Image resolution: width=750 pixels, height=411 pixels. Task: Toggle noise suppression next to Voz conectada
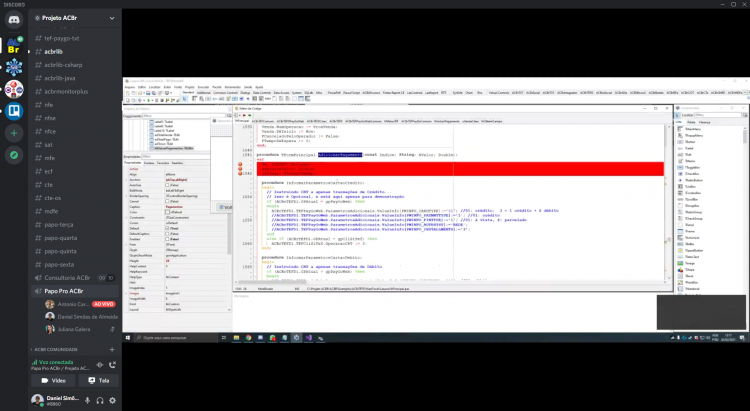click(99, 365)
